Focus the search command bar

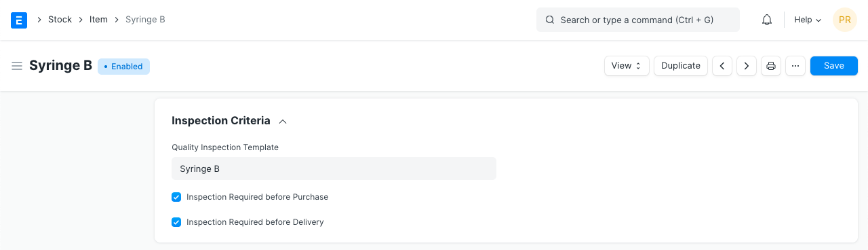click(x=638, y=20)
